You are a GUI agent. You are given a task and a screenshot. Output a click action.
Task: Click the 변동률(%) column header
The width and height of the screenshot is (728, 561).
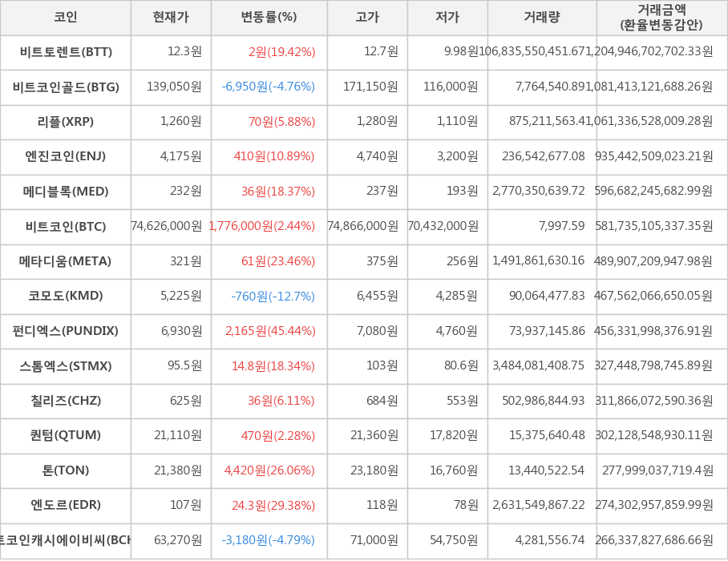click(x=269, y=18)
